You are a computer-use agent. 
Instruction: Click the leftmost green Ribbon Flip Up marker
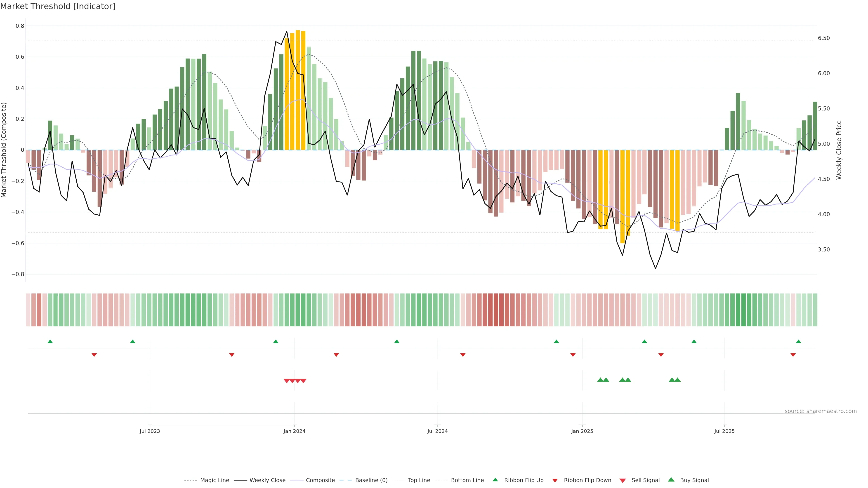[x=50, y=342]
